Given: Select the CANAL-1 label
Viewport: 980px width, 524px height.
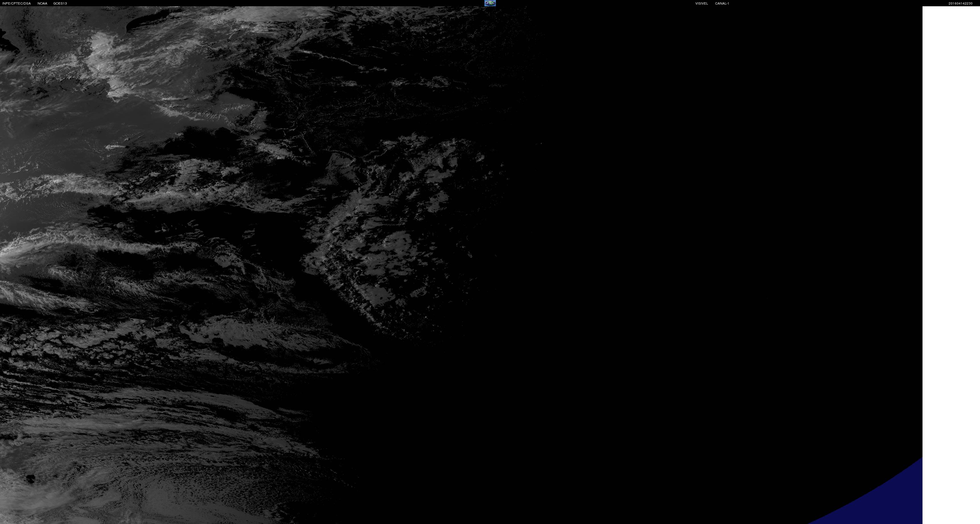Looking at the screenshot, I should click(722, 3).
